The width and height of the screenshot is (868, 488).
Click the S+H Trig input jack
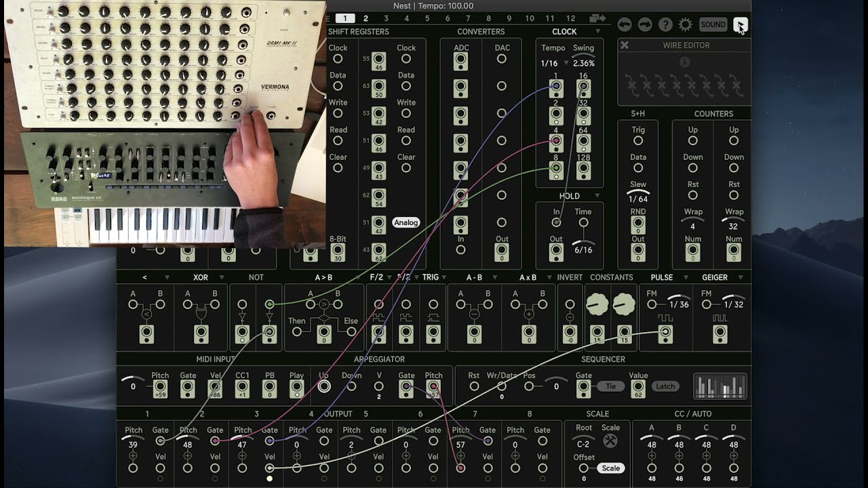coord(638,140)
